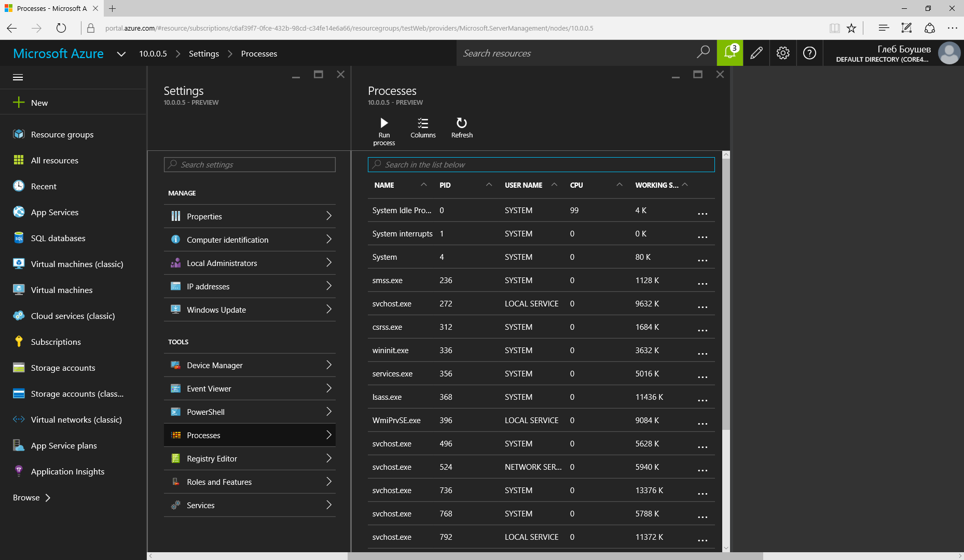Screen dimensions: 964x560
Task: Open context menu for lsass.exe row
Action: (703, 400)
